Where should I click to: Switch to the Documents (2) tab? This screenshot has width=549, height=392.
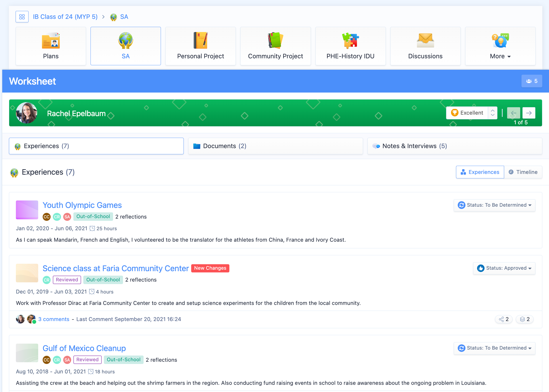click(x=275, y=146)
